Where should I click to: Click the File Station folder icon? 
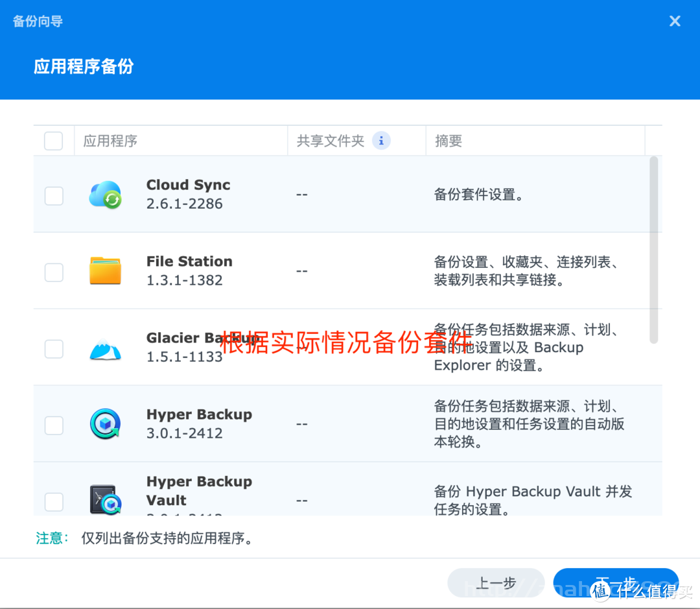[106, 270]
